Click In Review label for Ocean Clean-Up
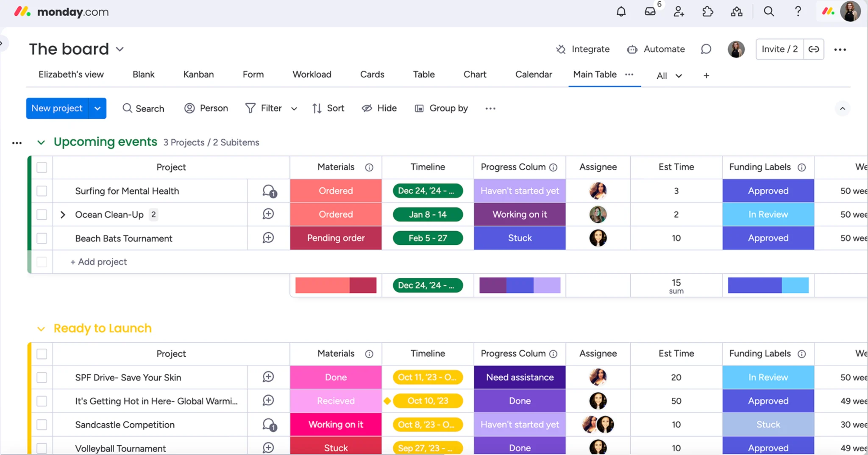 768,214
